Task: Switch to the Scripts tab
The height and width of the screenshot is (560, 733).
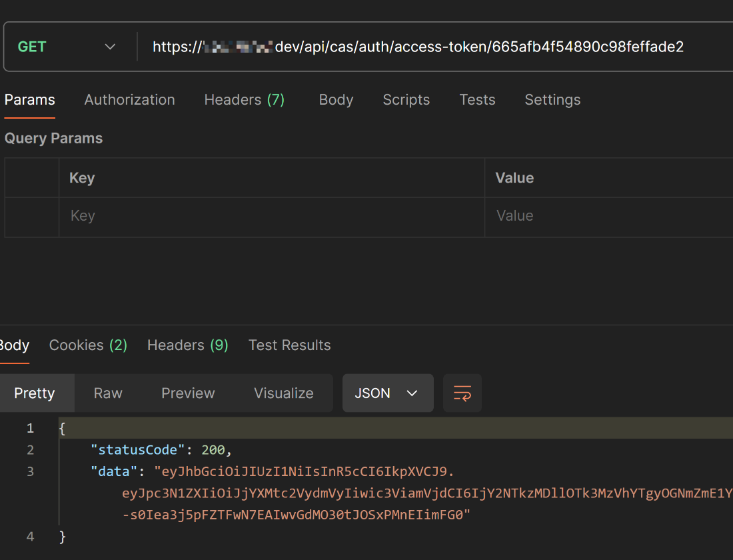Action: (x=406, y=100)
